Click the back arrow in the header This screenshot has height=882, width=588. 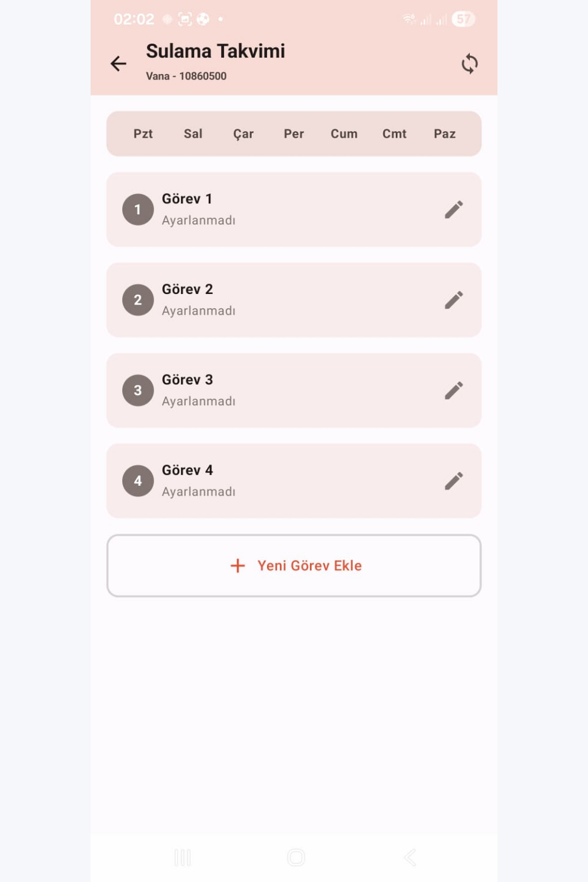(x=119, y=64)
